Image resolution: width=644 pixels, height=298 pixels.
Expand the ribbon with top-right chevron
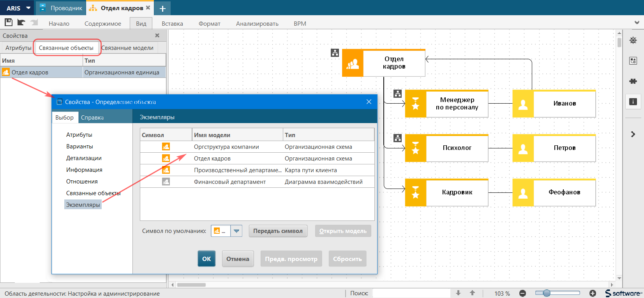point(637,23)
